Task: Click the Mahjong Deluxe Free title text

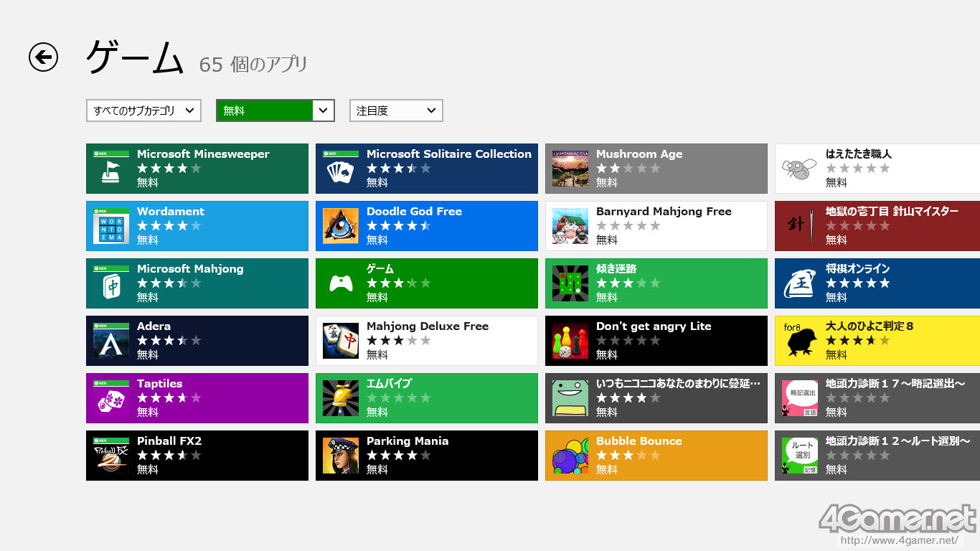Action: tap(428, 326)
